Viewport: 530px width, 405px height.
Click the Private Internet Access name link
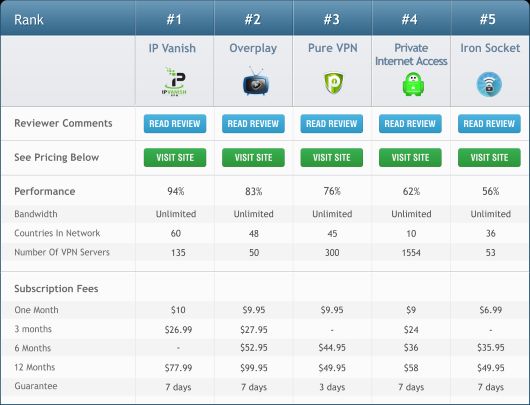(411, 54)
